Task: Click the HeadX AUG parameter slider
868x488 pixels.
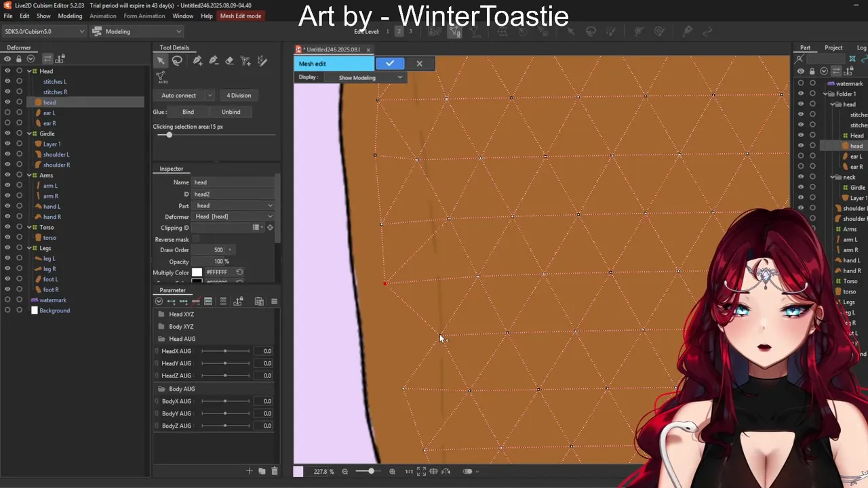Action: [226, 351]
